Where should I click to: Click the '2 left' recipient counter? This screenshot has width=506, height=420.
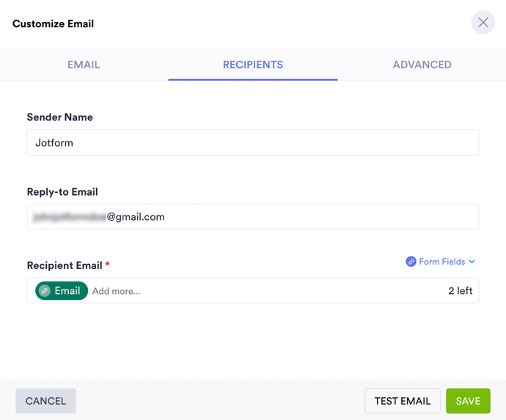[460, 291]
